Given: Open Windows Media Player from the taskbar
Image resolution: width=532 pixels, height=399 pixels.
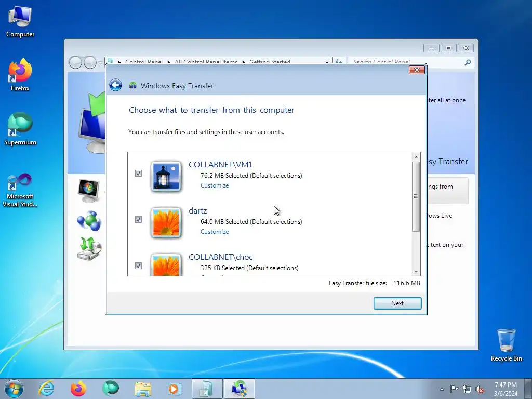Looking at the screenshot, I should (175, 389).
